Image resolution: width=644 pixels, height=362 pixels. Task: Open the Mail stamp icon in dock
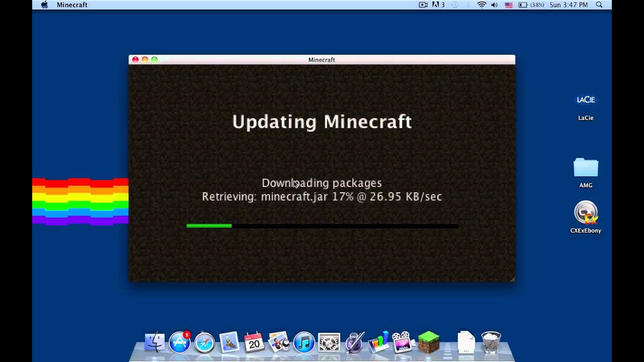point(229,343)
